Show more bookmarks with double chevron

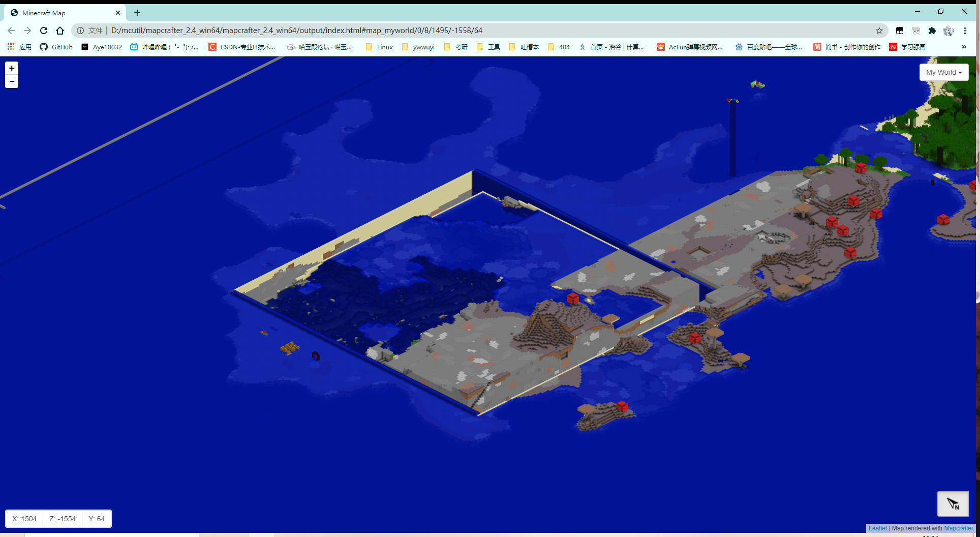tap(964, 47)
